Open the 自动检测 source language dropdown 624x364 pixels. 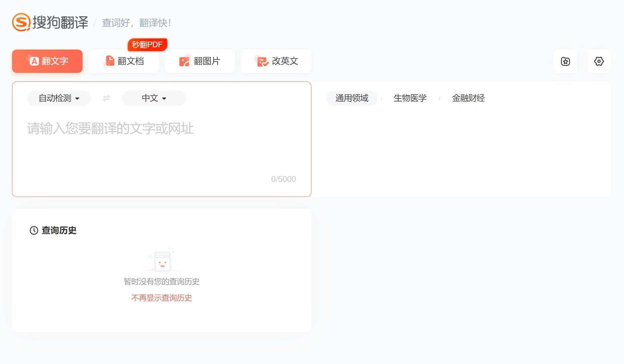click(x=58, y=98)
